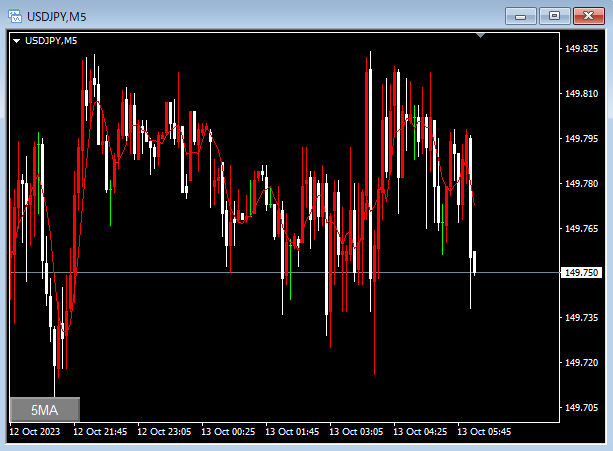
Task: Click the chart shift marker triangle
Action: coord(480,36)
